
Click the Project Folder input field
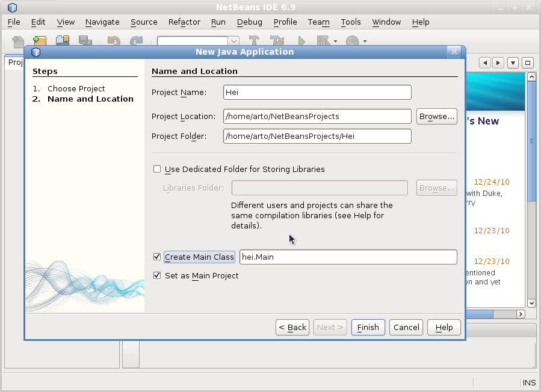click(x=317, y=136)
